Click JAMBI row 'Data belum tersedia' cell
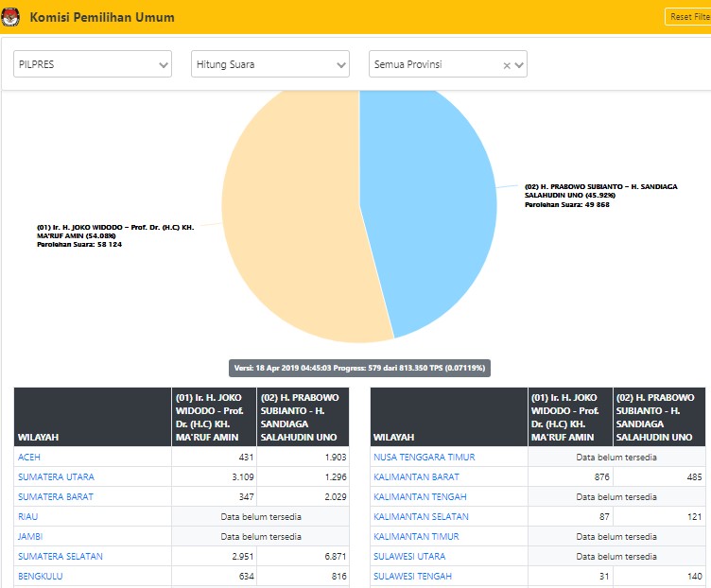 coord(261,537)
